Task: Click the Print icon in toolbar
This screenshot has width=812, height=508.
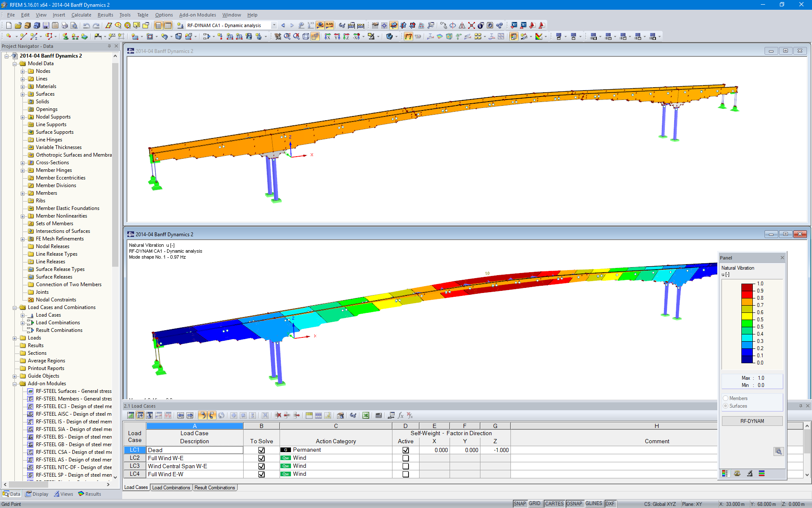Action: coord(64,25)
